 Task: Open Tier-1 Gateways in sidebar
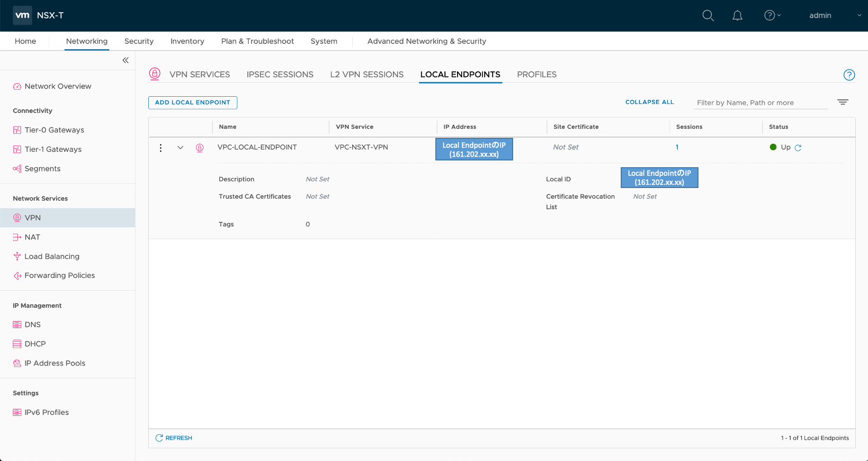[x=53, y=150]
